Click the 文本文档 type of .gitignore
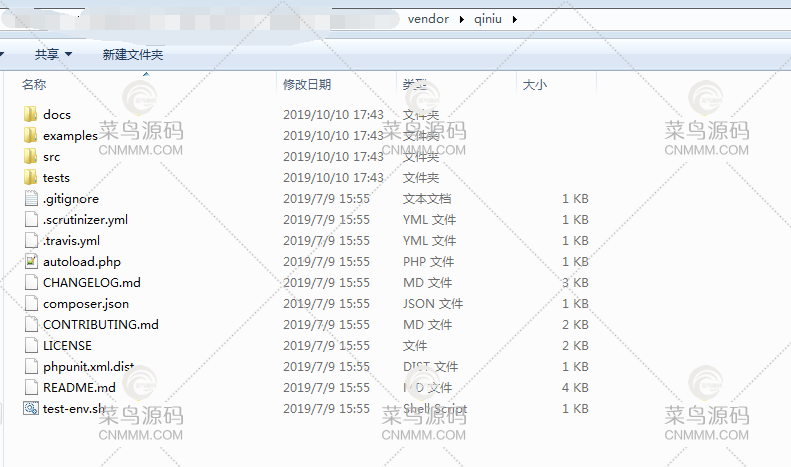791x467 pixels. pyautogui.click(x=427, y=199)
